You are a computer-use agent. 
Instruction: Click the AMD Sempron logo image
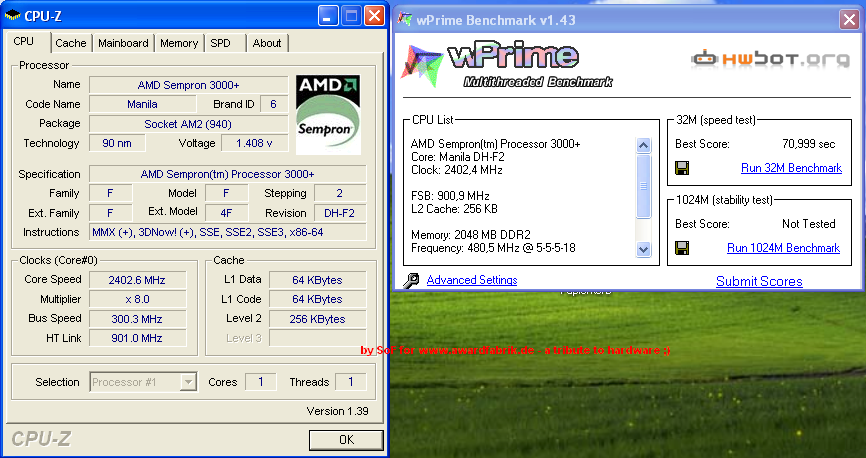coord(328,115)
